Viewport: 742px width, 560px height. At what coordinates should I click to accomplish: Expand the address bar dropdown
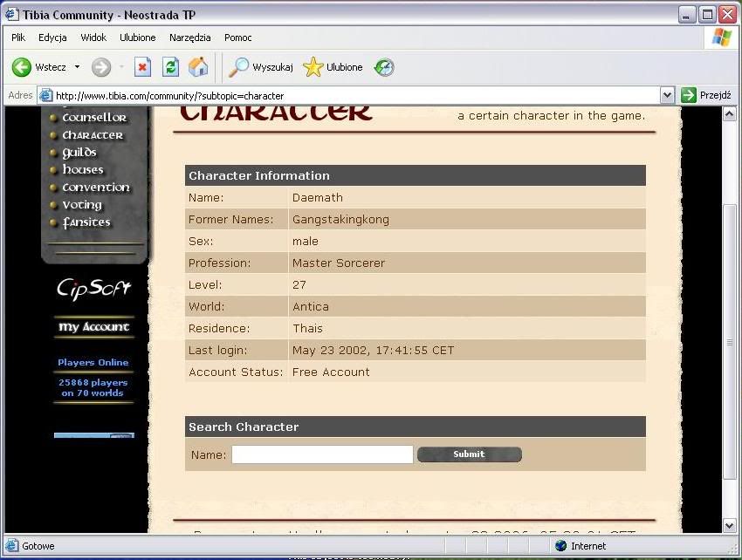coord(667,95)
